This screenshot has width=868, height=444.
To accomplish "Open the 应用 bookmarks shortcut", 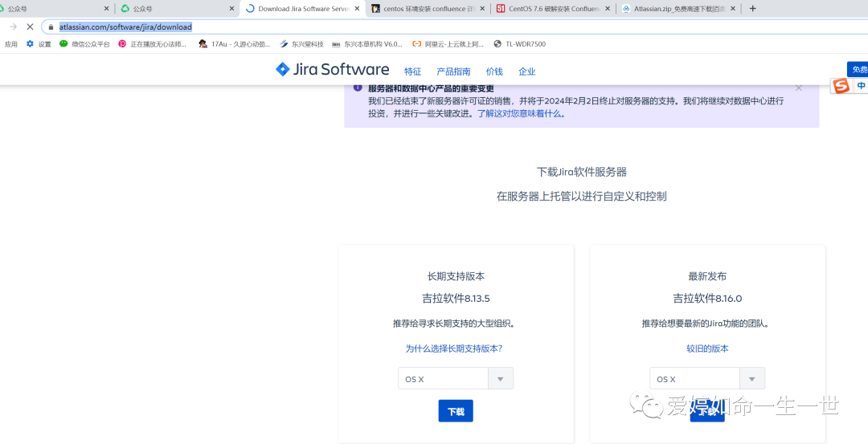I will pos(11,43).
